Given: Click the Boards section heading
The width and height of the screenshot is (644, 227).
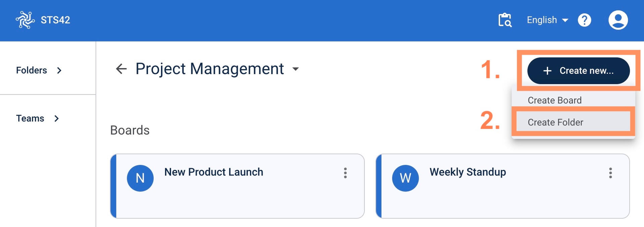Looking at the screenshot, I should pos(130,130).
